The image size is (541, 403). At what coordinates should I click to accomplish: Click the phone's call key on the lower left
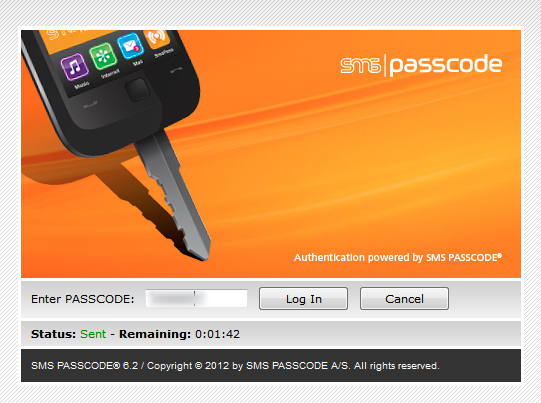90,104
